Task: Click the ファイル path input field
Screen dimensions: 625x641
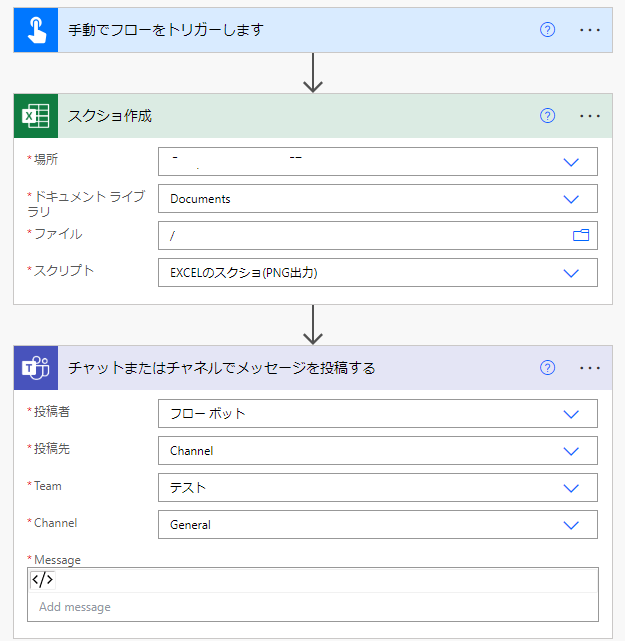Action: (360, 235)
